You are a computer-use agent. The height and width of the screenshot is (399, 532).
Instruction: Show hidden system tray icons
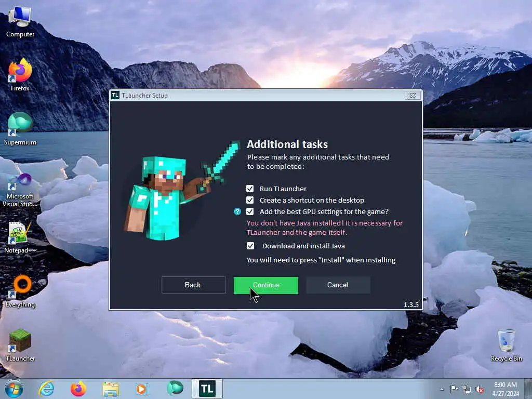[x=442, y=389]
